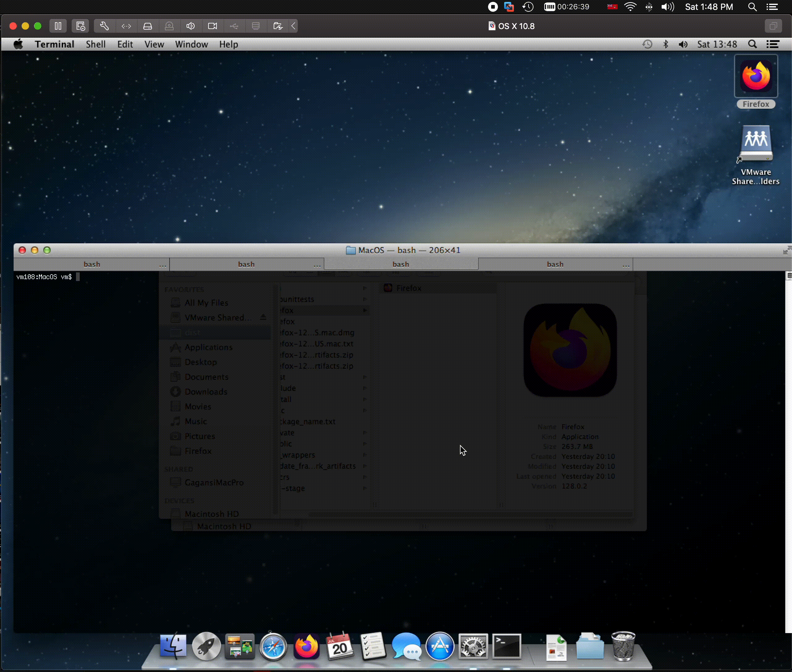The image size is (792, 672).
Task: Click the hard disk device icon in VMware toolbar
Action: [148, 26]
